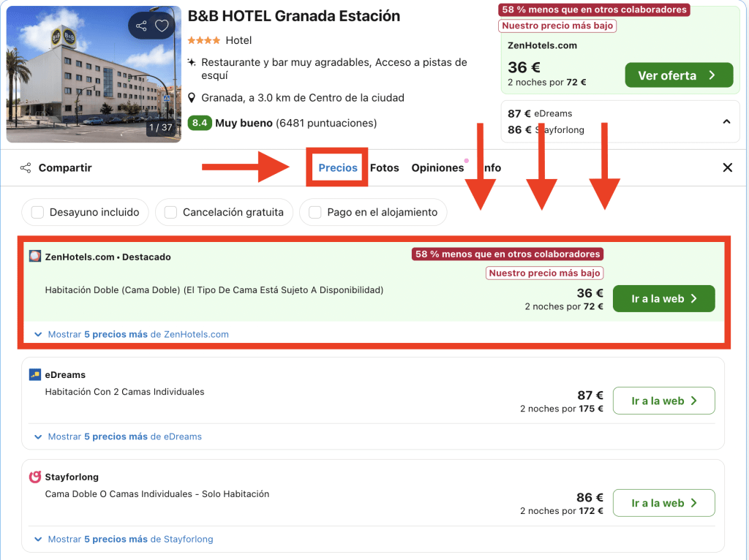Viewport: 749px width, 560px height.
Task: Enable the Desayuno incluido checkbox
Action: pyautogui.click(x=37, y=213)
